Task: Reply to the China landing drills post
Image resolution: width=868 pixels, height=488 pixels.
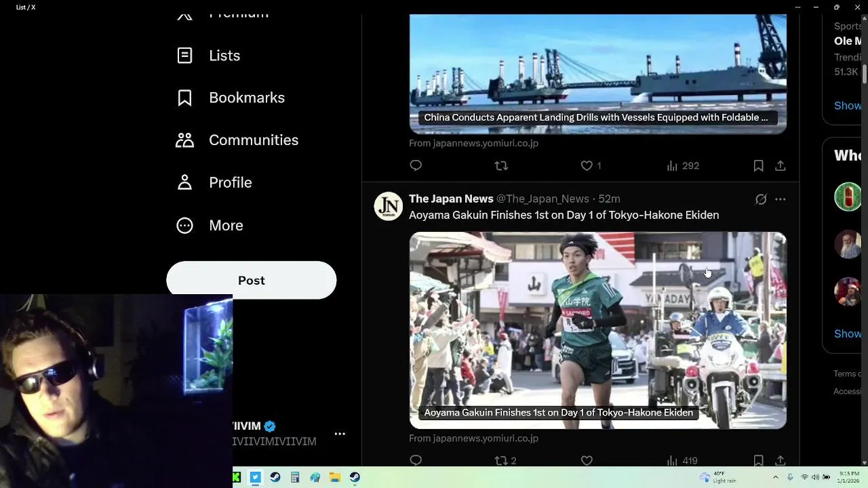Action: point(416,165)
